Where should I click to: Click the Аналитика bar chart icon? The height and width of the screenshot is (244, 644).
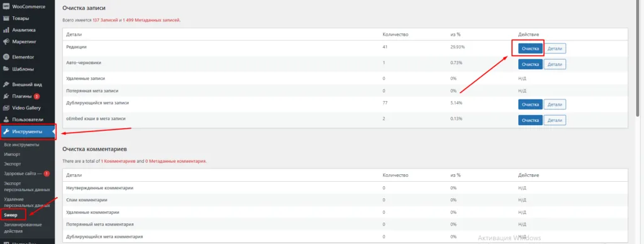coord(6,30)
